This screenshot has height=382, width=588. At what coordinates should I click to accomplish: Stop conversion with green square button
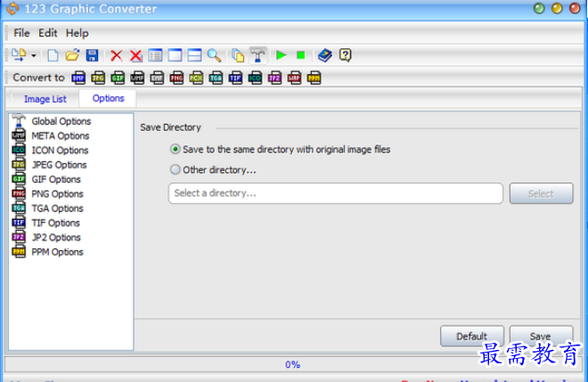301,55
